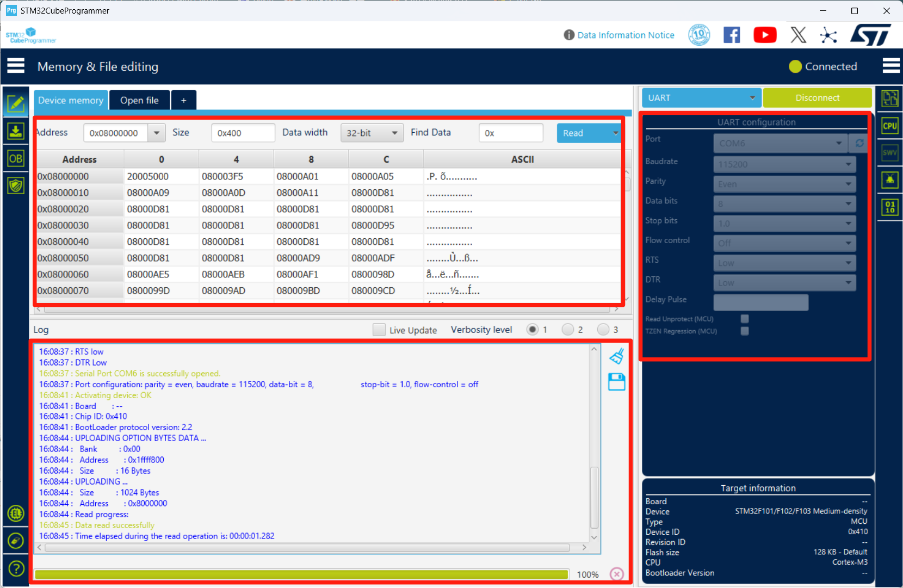Click the Disconnect button
The width and height of the screenshot is (903, 588).
(x=817, y=98)
